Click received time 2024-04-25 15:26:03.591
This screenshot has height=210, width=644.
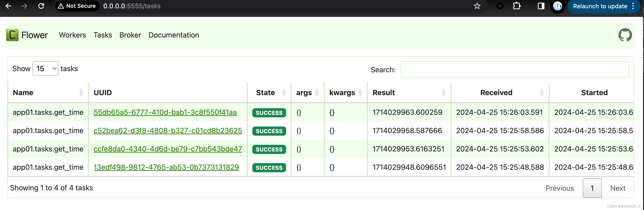(500, 112)
